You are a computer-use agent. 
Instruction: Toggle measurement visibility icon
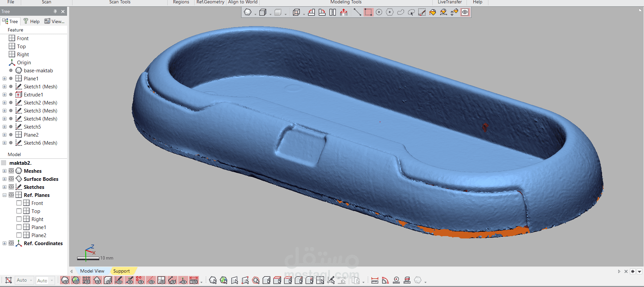[194, 280]
